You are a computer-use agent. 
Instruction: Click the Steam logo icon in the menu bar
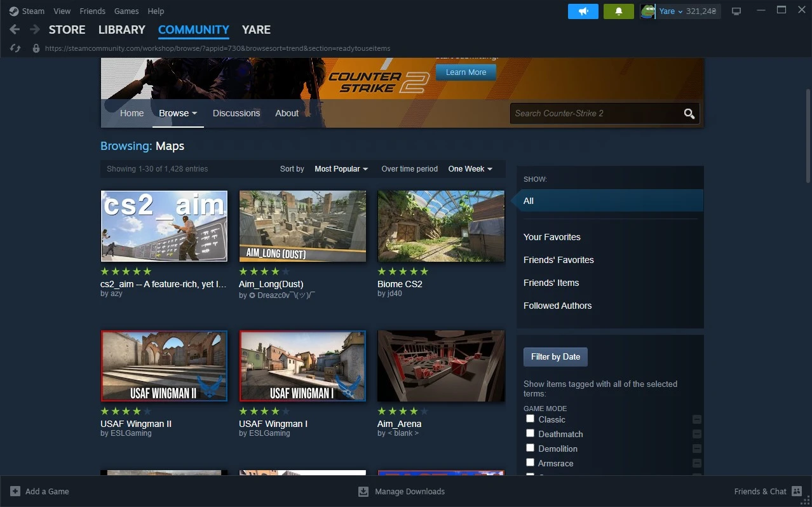[14, 11]
